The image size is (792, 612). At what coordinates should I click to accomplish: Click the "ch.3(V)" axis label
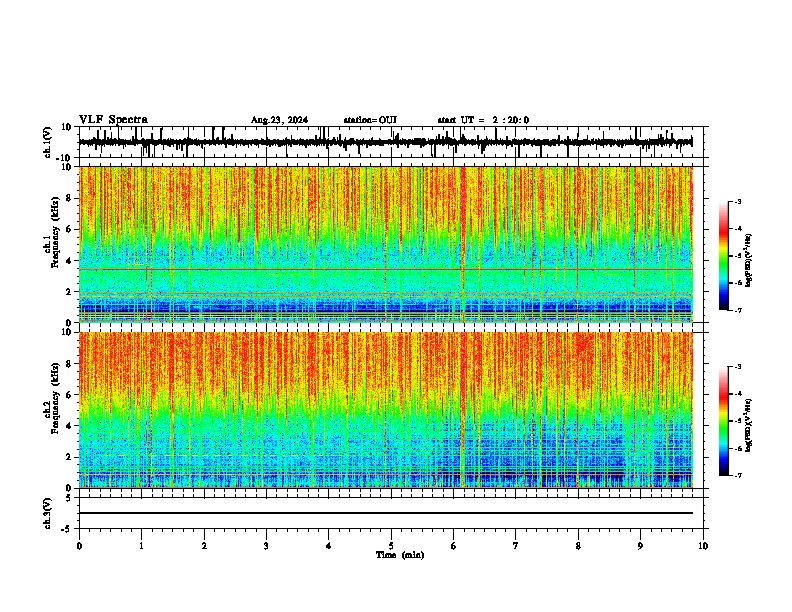47,514
